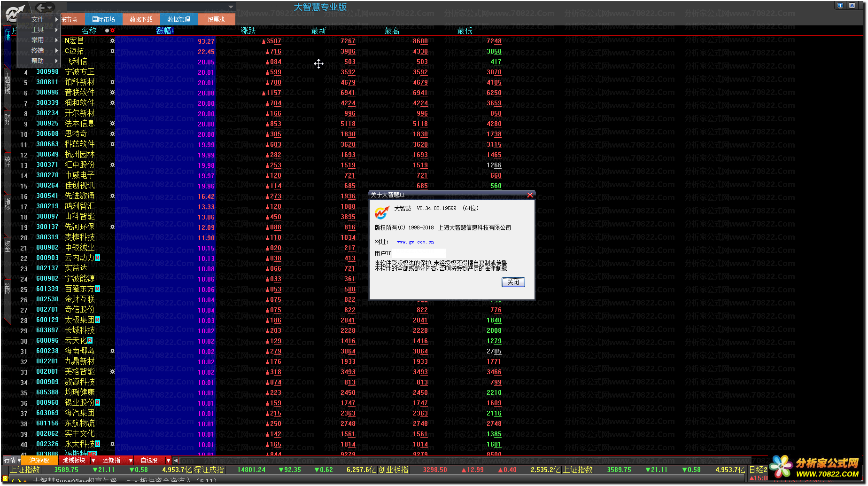Click the marker icon beside 普联软件

[x=112, y=93]
